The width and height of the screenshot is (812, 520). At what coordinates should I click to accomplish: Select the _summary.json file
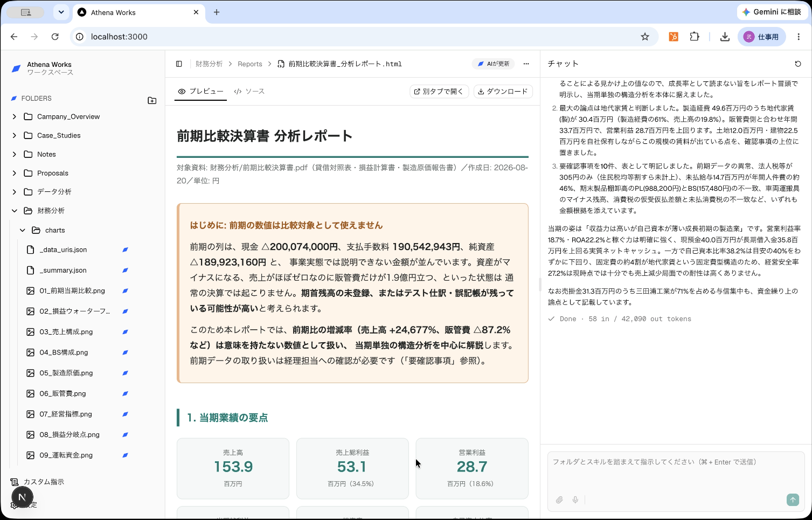click(63, 270)
